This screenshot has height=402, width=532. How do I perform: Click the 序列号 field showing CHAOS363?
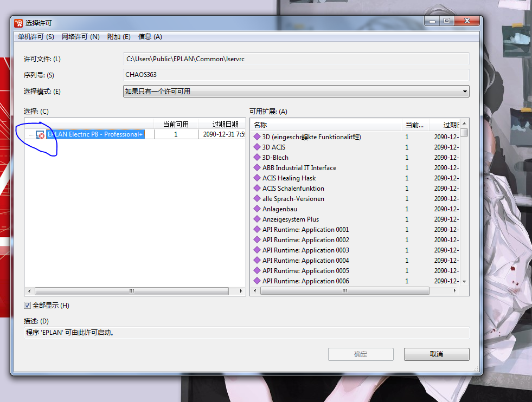[296, 75]
